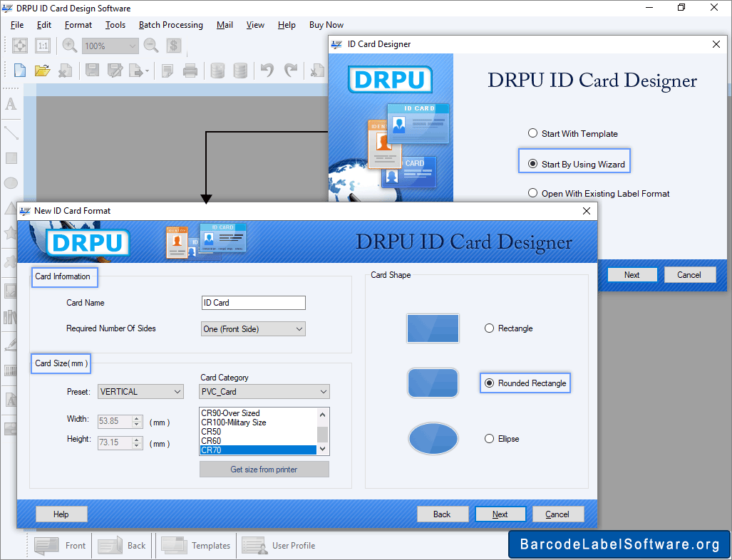
Task: Click Cancel in ID Card Designer window
Action: pyautogui.click(x=689, y=274)
